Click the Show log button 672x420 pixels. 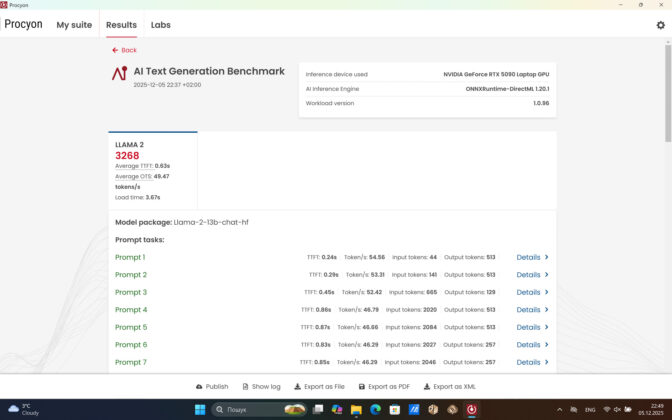click(x=261, y=387)
